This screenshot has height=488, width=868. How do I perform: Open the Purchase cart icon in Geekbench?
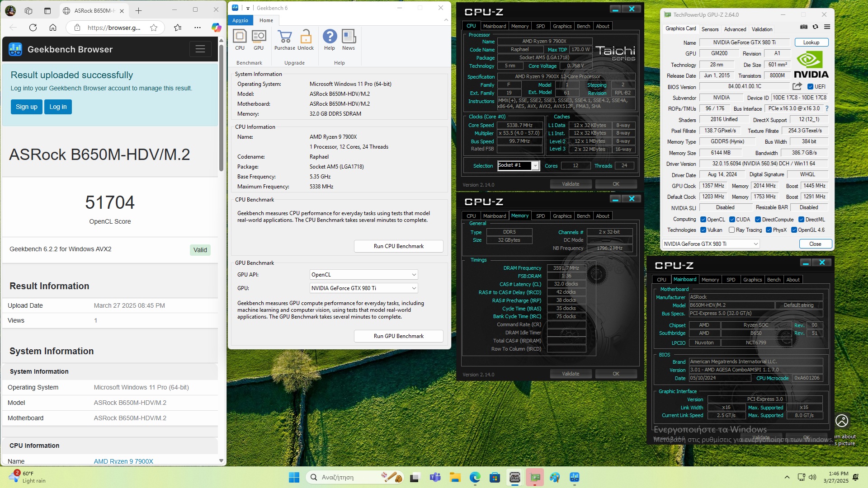[x=284, y=40]
